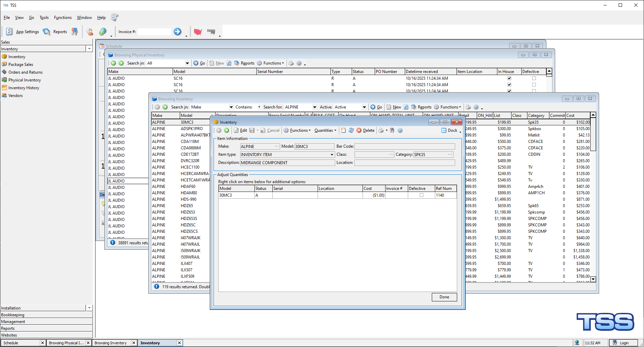Expand the Quantities dropdown menu
Screen dimensions: 644x347
coord(325,130)
